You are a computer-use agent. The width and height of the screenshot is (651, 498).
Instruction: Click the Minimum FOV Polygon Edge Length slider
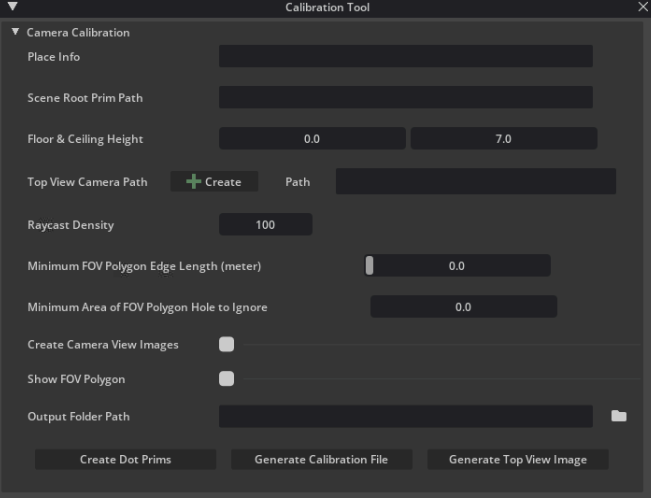click(457, 266)
